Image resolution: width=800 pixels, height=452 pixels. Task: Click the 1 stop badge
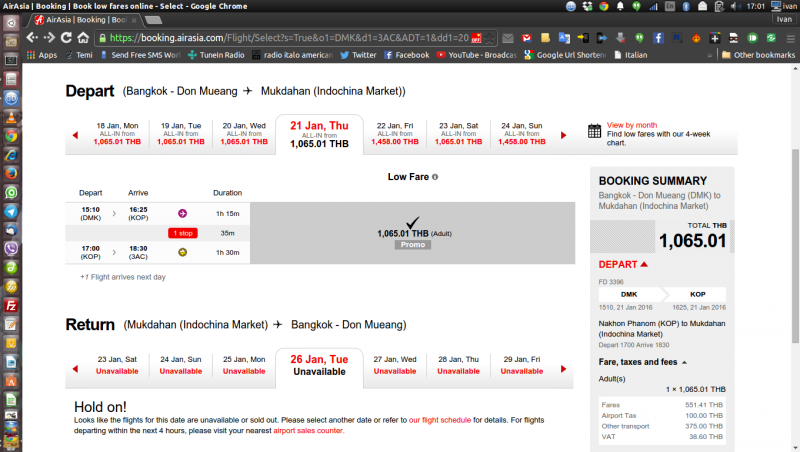tap(183, 233)
